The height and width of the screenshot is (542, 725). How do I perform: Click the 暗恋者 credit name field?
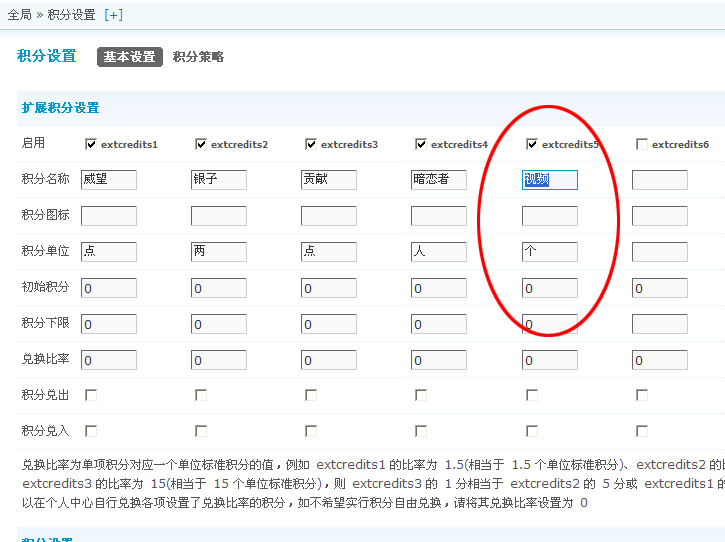point(439,179)
